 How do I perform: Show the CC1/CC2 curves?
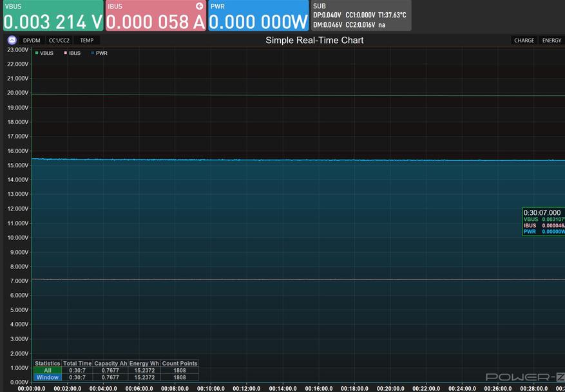click(x=59, y=41)
